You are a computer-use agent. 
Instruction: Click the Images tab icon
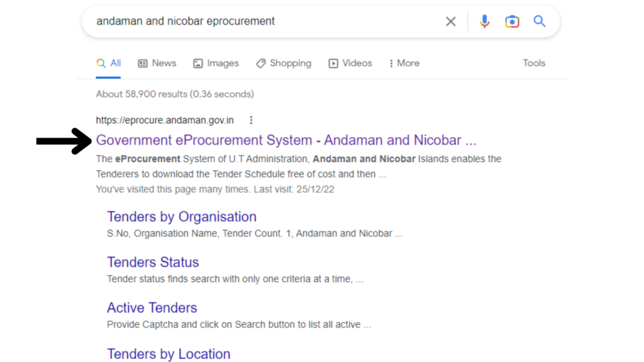click(x=198, y=63)
